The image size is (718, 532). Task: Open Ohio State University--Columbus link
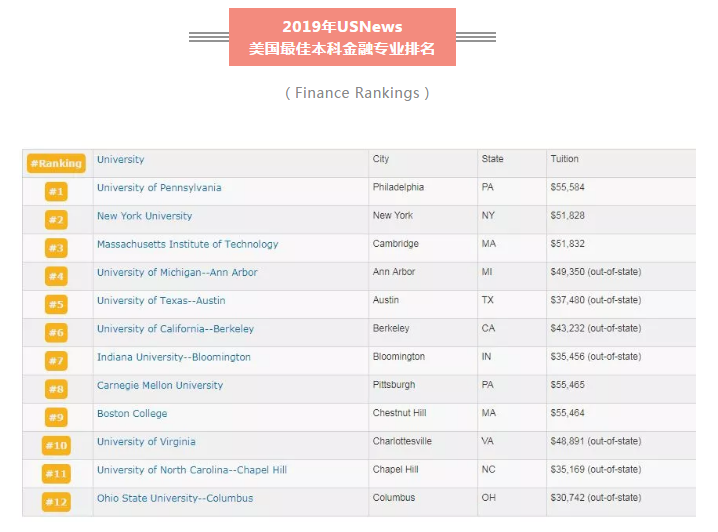(174, 499)
